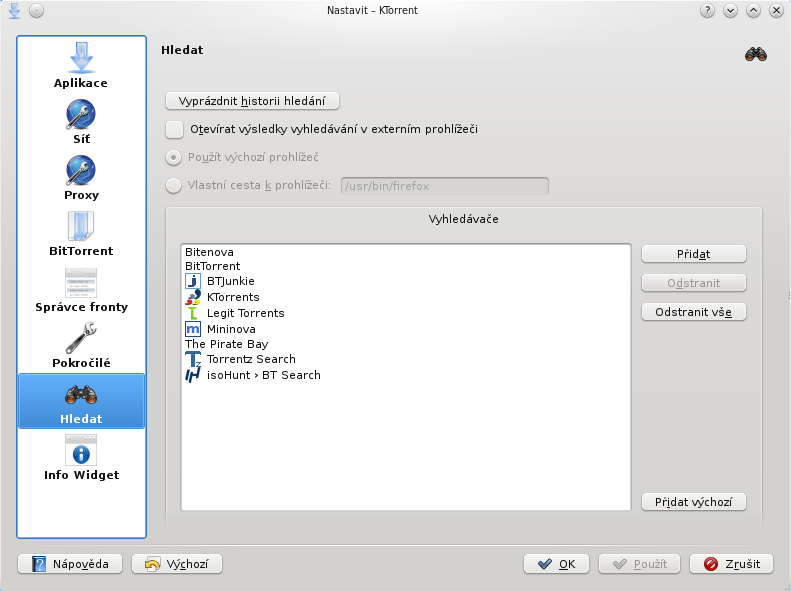Click the Přidat button
Image resolution: width=791 pixels, height=591 pixels.
(x=694, y=254)
